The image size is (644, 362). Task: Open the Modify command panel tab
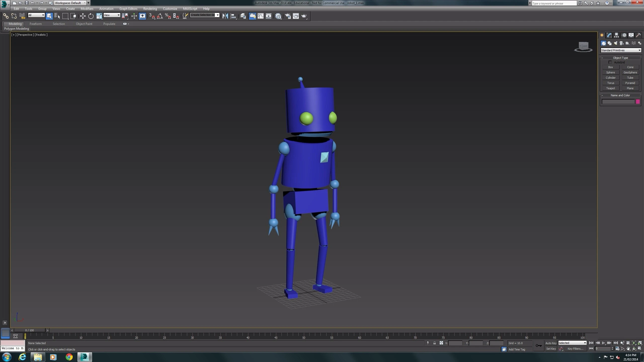(x=609, y=35)
